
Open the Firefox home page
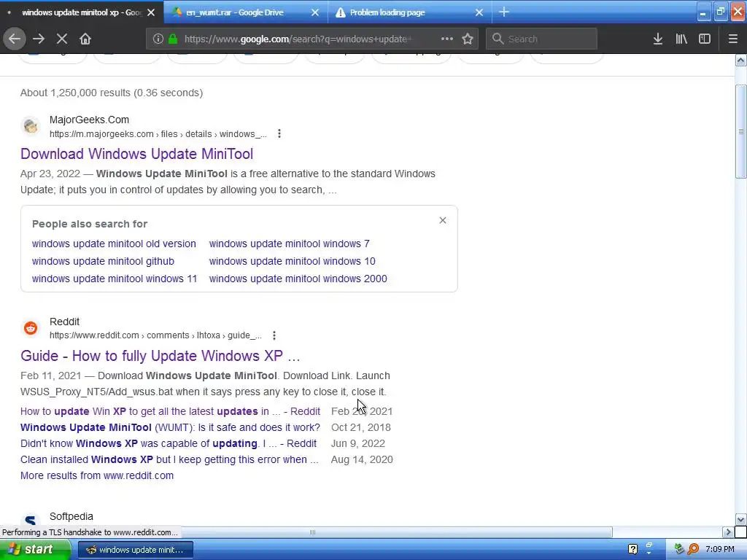coord(85,39)
